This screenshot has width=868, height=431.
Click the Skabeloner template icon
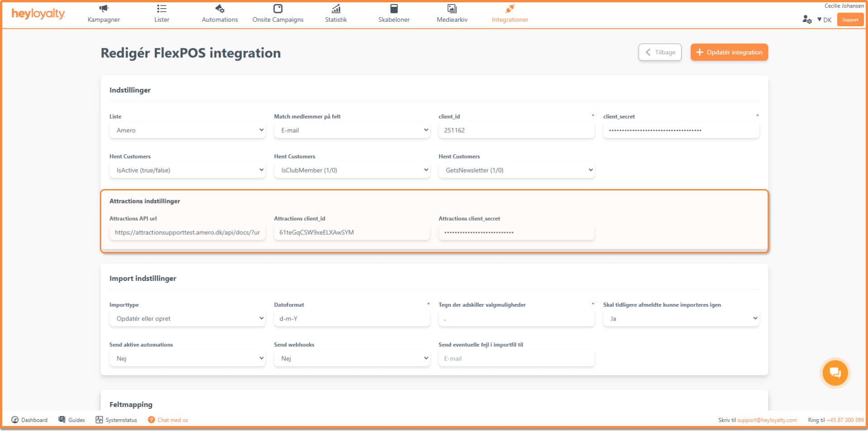[x=394, y=9]
